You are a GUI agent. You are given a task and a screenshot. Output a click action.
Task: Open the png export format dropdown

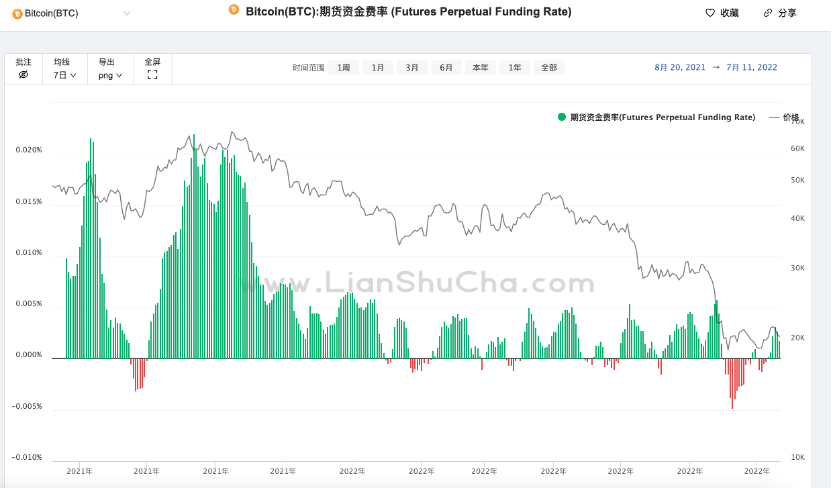[109, 75]
